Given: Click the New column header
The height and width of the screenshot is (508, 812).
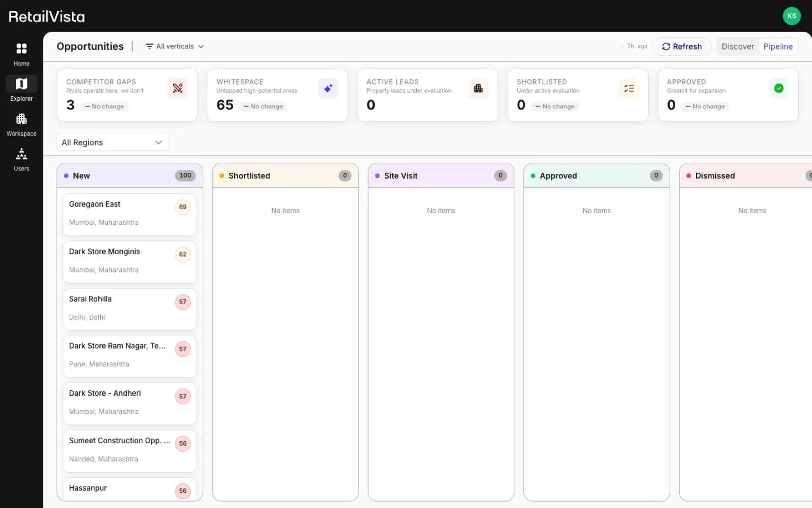Looking at the screenshot, I should pyautogui.click(x=130, y=175).
